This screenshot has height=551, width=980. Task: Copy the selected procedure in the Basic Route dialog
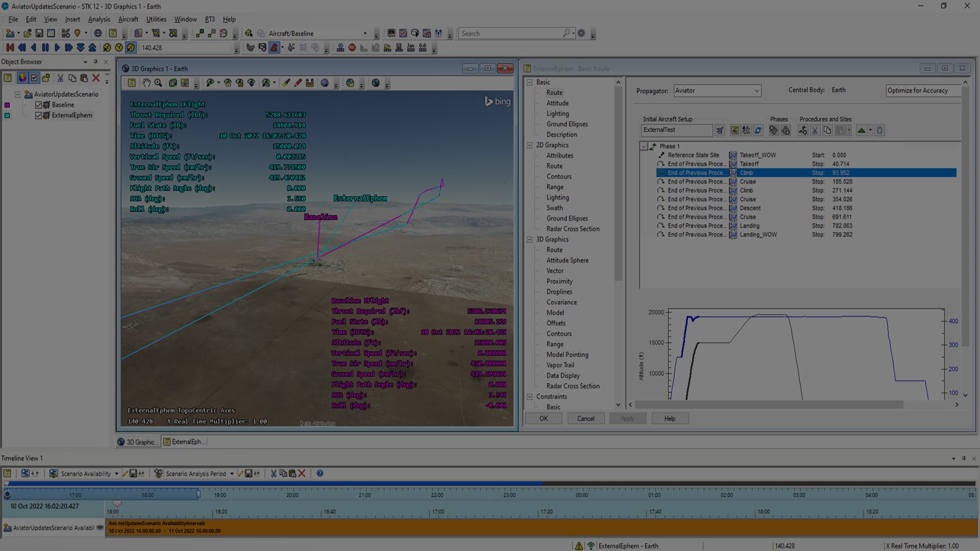[829, 130]
